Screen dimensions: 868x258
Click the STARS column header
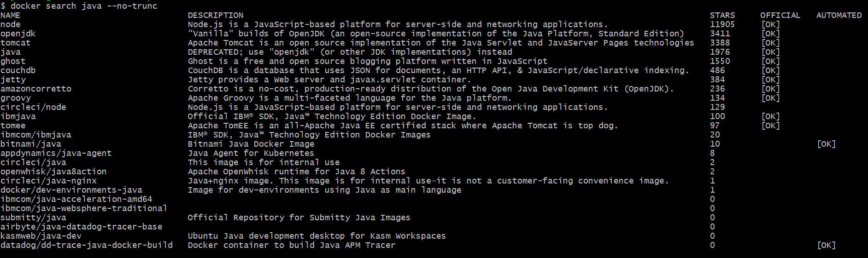(x=722, y=15)
